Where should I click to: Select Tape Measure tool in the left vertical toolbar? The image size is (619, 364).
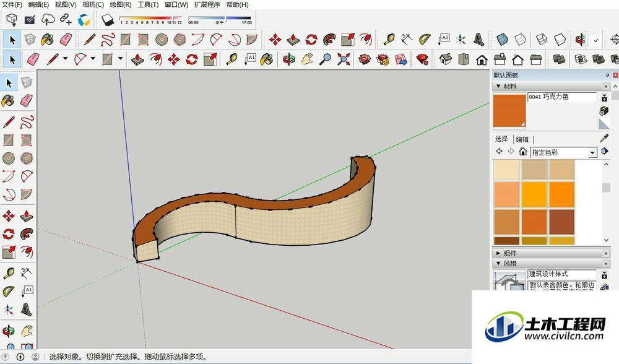click(8, 273)
